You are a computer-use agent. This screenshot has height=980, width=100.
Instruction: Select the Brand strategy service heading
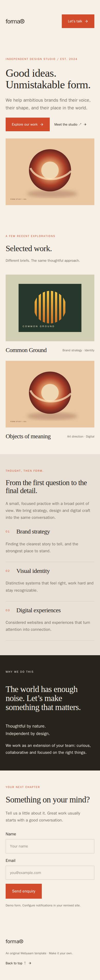tap(33, 531)
